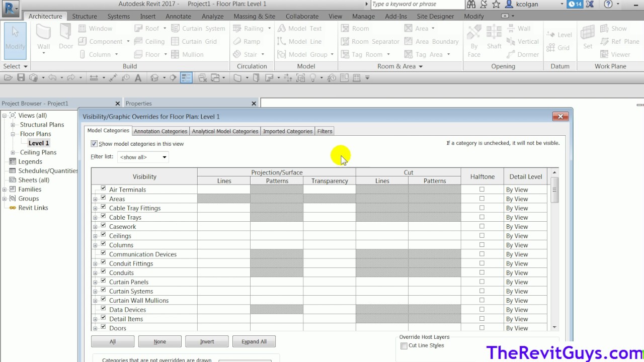Viewport: 644px width, 362px height.
Task: Click the All button
Action: [x=113, y=341]
